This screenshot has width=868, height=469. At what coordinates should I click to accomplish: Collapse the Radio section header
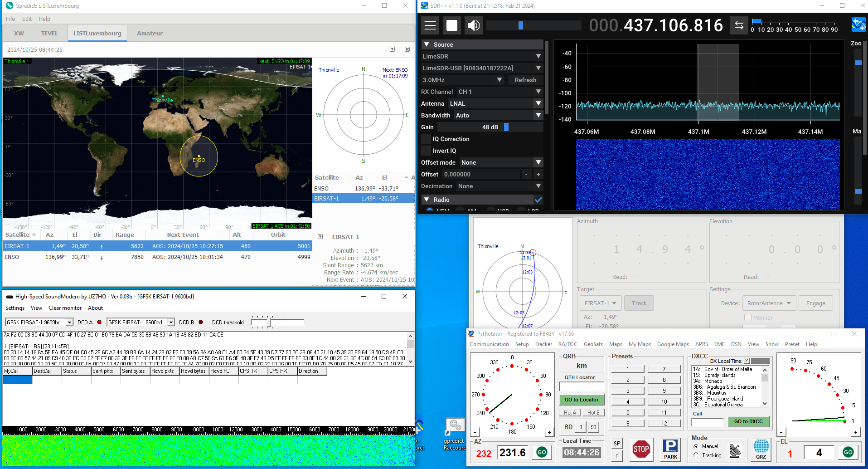coord(427,200)
